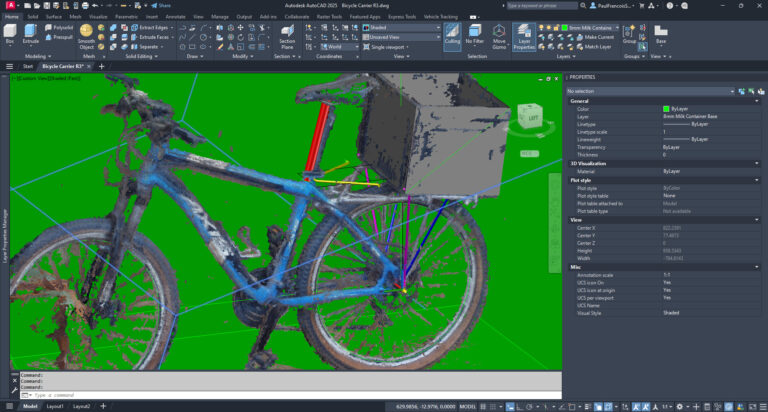The width and height of the screenshot is (768, 412).
Task: Click the Autodesk App Store cart icon
Action: tap(642, 6)
